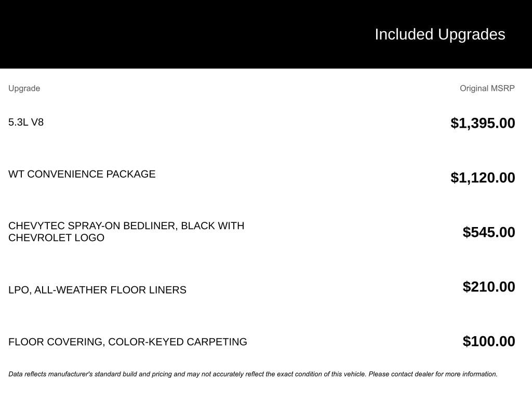Click the Included Upgrades heading
Image resolution: width=532 pixels, height=399 pixels.
click(440, 34)
